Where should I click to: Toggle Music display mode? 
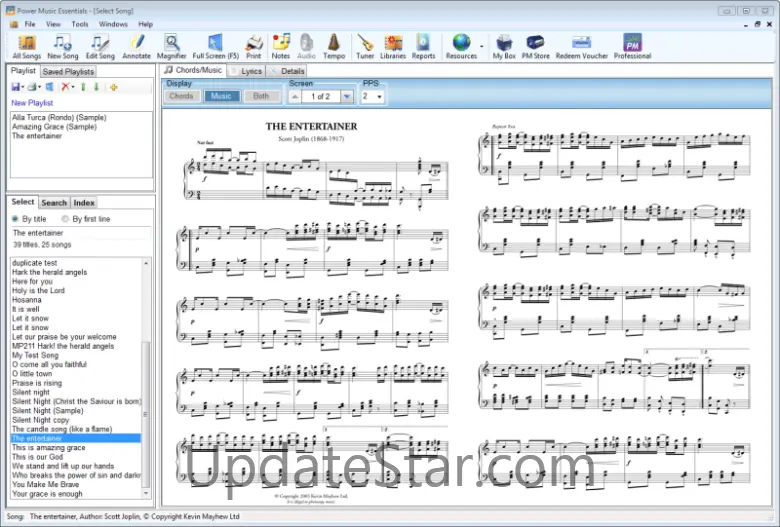click(221, 96)
